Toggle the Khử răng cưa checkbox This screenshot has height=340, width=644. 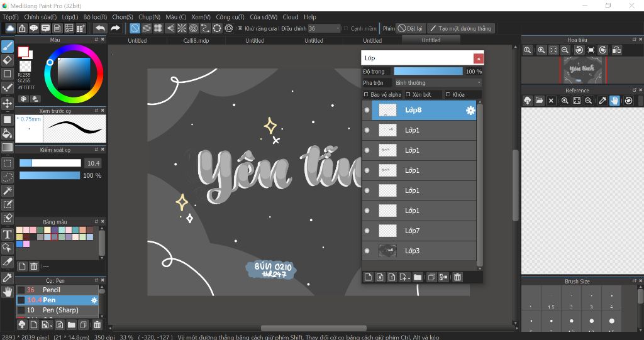pos(240,28)
